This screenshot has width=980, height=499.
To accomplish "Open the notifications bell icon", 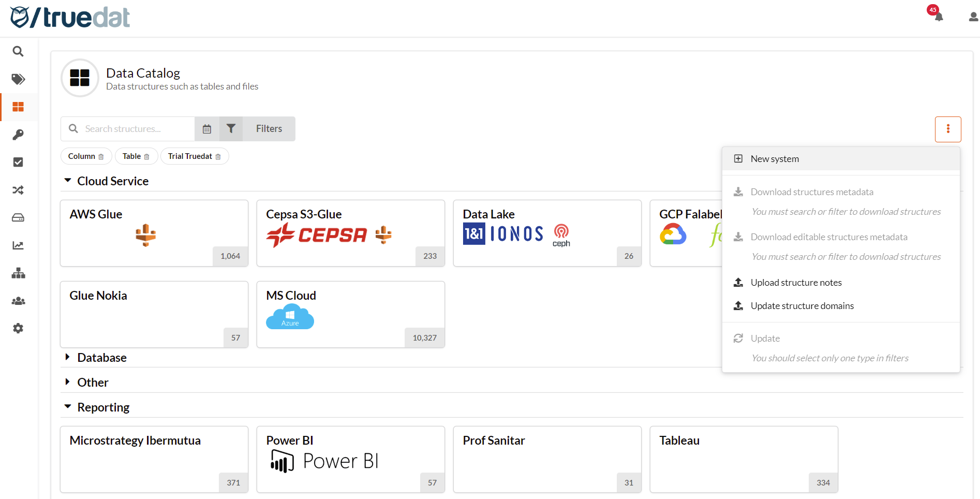I will coord(938,17).
